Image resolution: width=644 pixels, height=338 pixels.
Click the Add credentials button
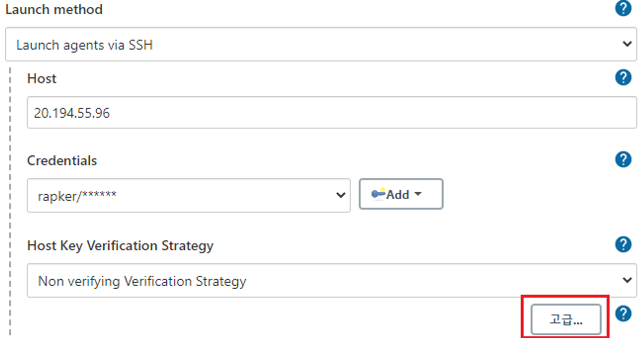(401, 194)
